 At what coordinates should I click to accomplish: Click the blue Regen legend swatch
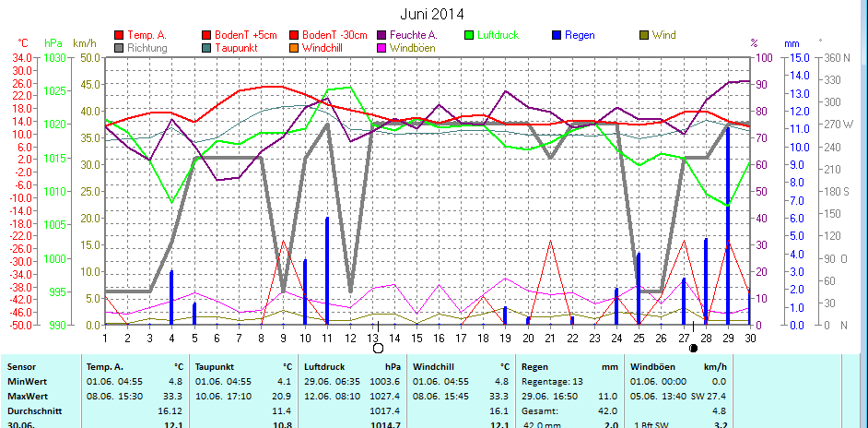(557, 35)
